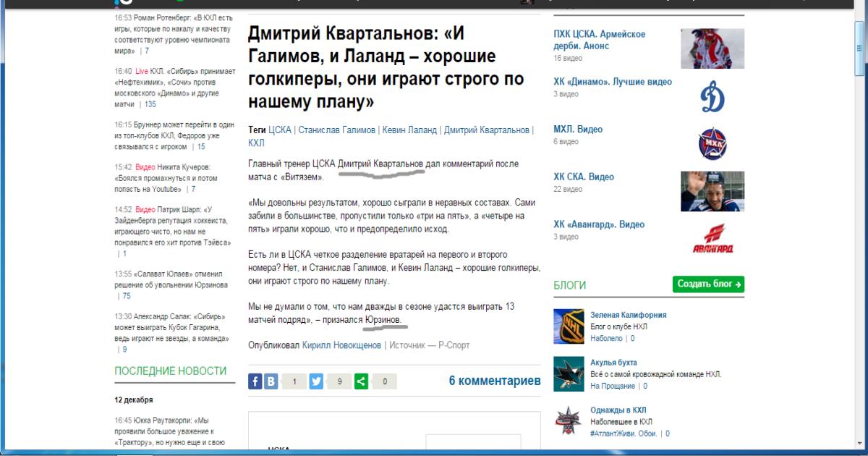Open the CSKA derby video thumbnail

(x=712, y=48)
